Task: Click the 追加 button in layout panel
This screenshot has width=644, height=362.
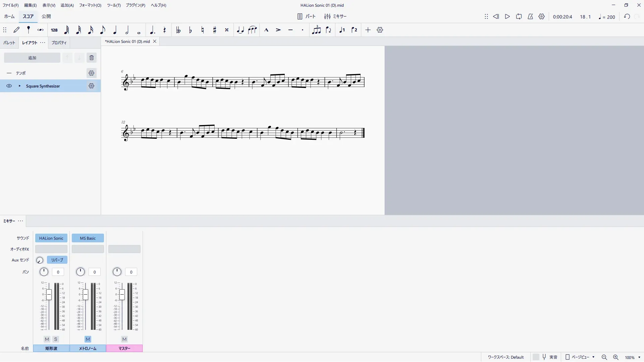Action: click(x=32, y=58)
